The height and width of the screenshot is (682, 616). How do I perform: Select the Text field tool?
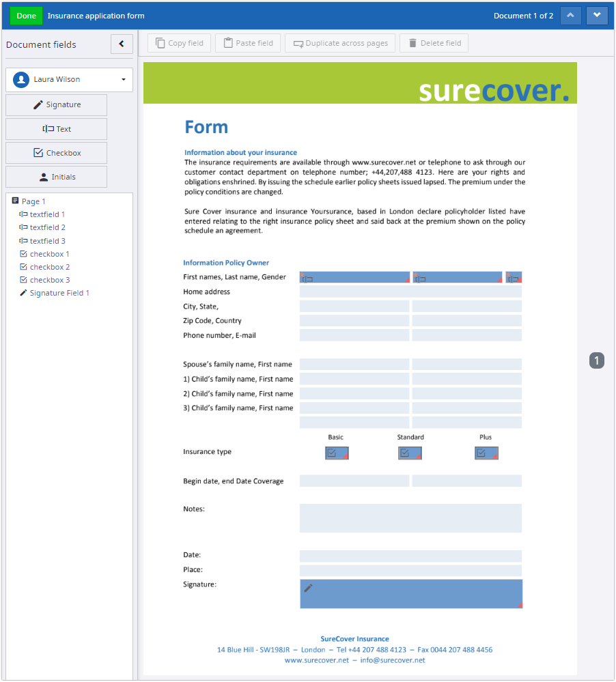point(56,128)
